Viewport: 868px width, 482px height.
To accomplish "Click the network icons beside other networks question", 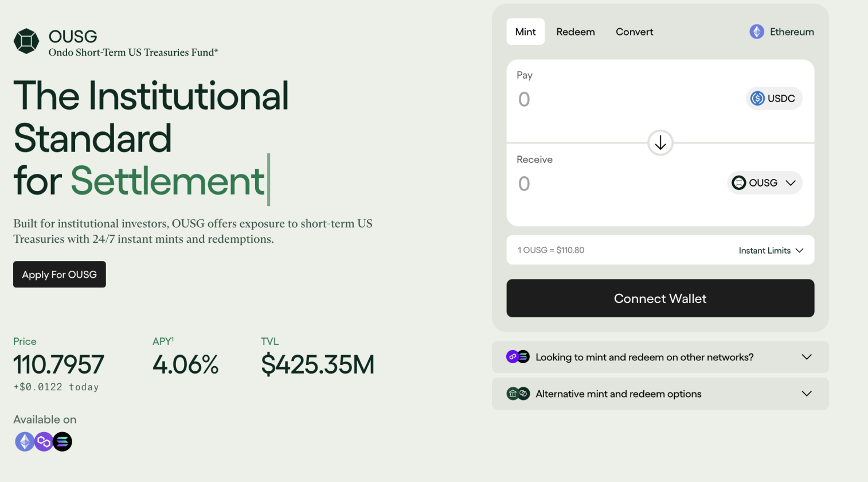I will coord(518,357).
